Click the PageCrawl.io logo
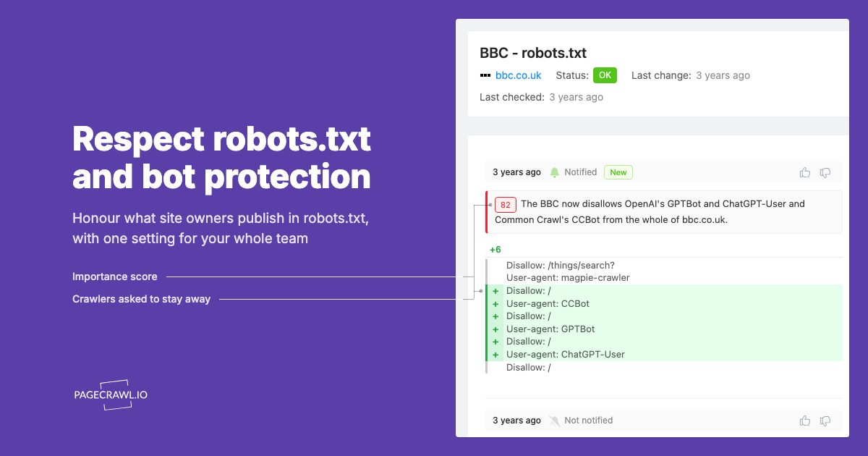Viewport: 868px width, 456px height. point(111,395)
